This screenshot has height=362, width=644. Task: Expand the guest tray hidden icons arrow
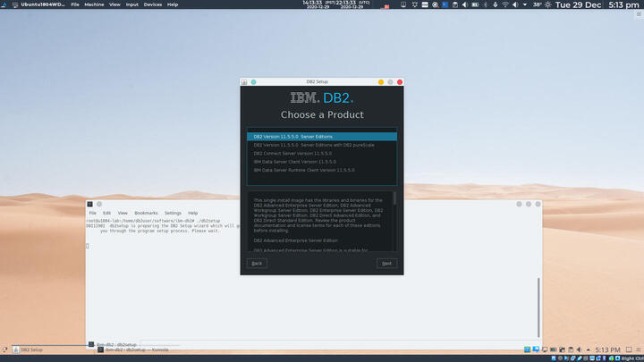pyautogui.click(x=589, y=349)
